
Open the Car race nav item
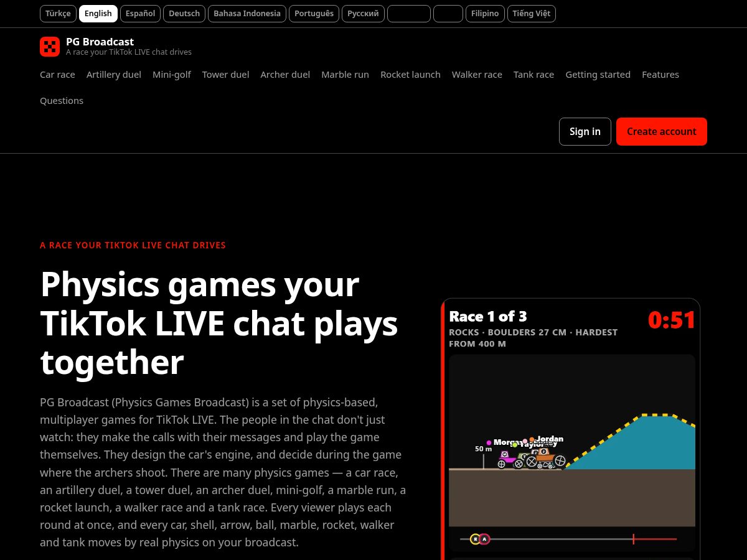pyautogui.click(x=57, y=75)
